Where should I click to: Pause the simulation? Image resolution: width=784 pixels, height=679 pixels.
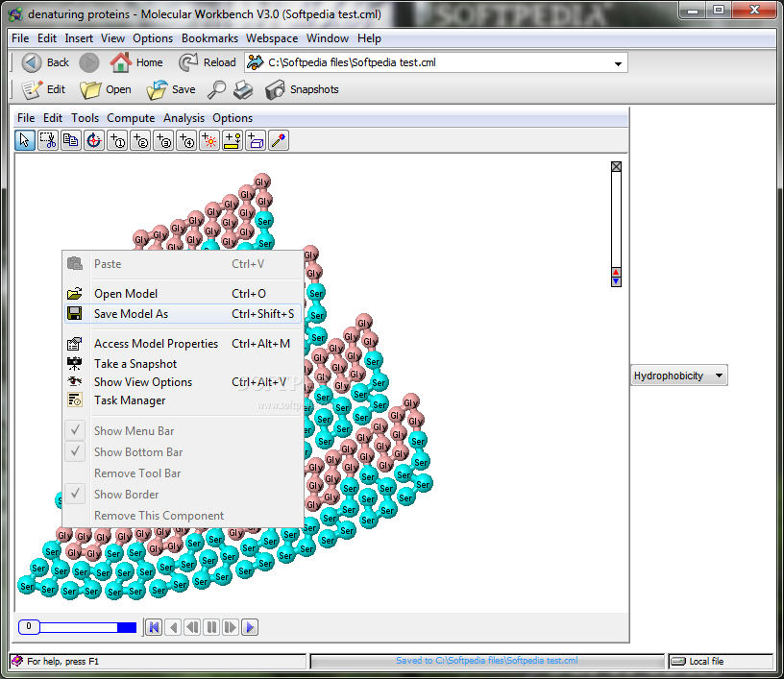(211, 627)
